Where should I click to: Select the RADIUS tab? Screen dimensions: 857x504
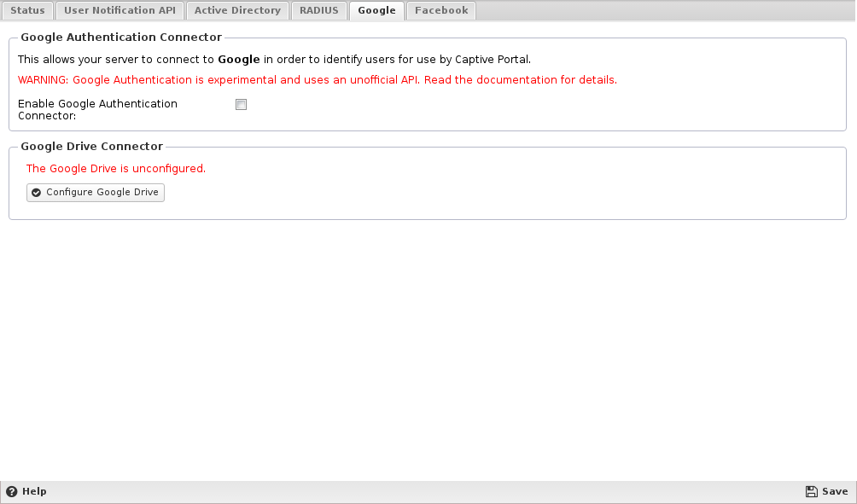coord(319,11)
